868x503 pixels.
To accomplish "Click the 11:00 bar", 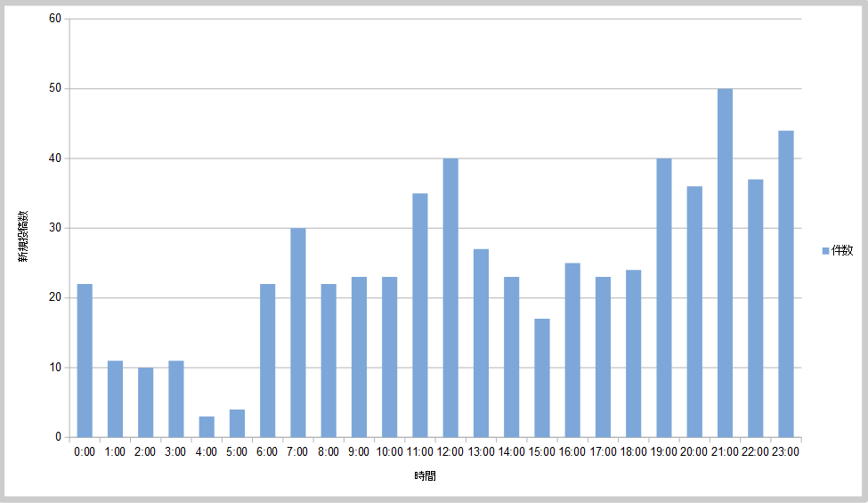I will click(x=420, y=315).
